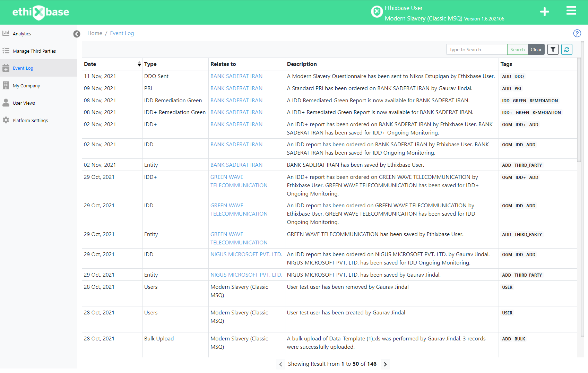Viewport: 588px width, 373px height.
Task: Click the Analytics chart icon
Action: pyautogui.click(x=6, y=33)
